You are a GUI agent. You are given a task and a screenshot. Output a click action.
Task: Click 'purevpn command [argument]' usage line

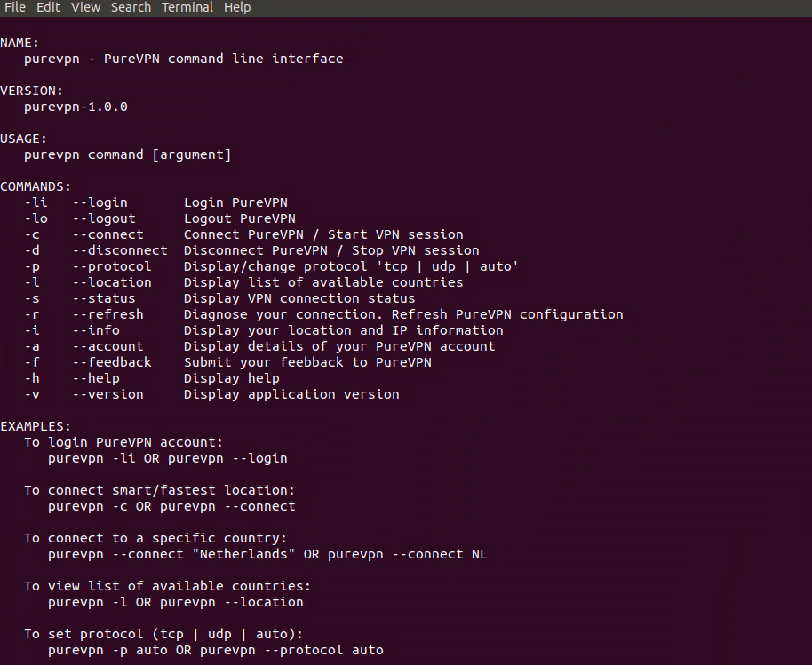pyautogui.click(x=127, y=154)
